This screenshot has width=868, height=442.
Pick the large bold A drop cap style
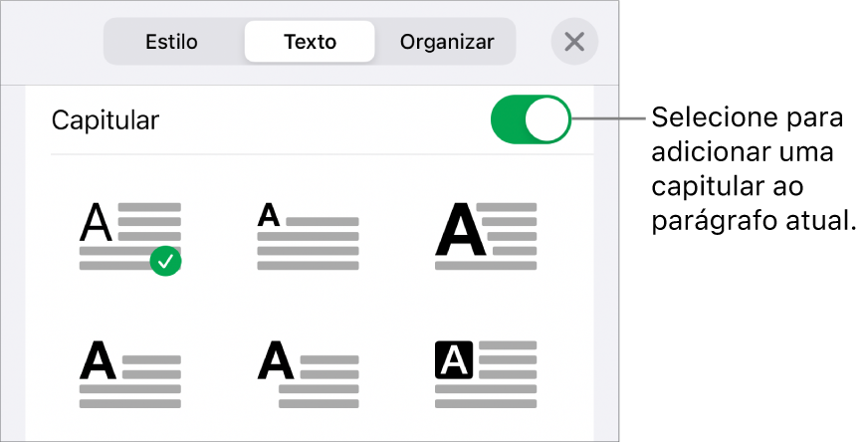[486, 236]
